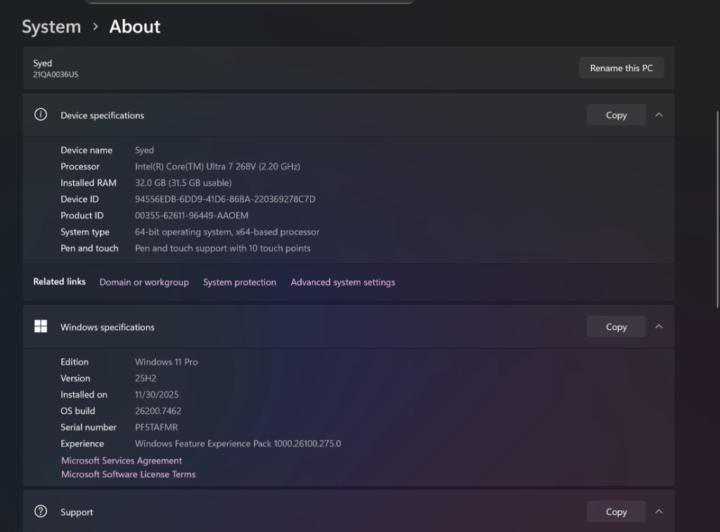Copy the Device specifications details
720x532 pixels.
(x=616, y=115)
